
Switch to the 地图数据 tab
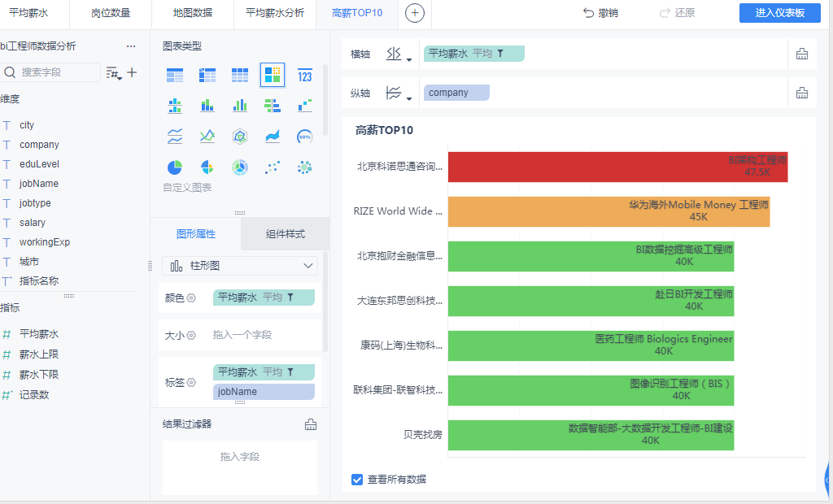(x=193, y=13)
